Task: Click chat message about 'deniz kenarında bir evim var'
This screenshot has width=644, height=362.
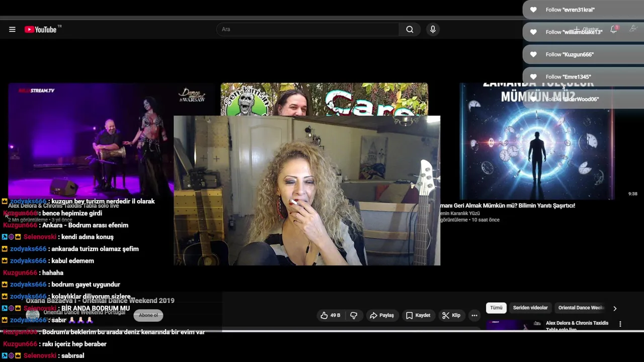Action: coord(123,332)
